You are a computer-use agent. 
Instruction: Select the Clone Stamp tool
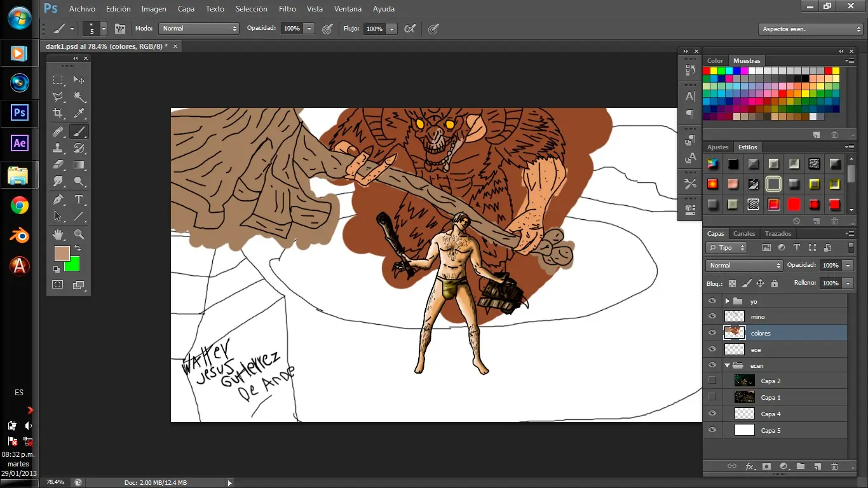58,148
